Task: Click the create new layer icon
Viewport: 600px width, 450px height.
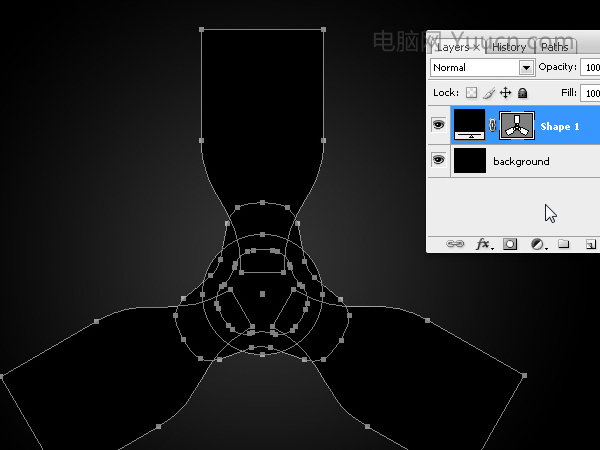Action: [x=591, y=244]
